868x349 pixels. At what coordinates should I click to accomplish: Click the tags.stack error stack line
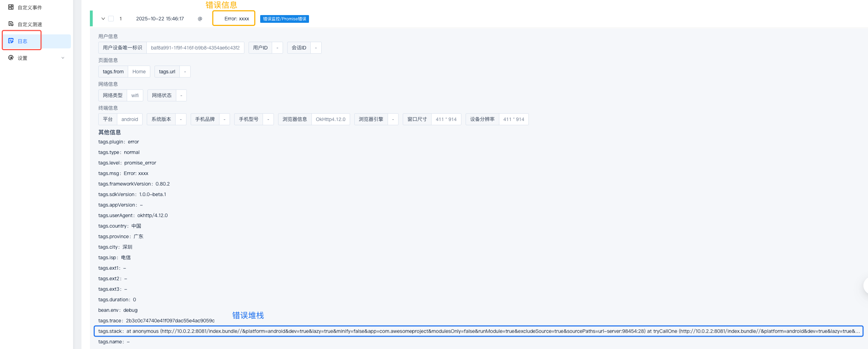478,331
